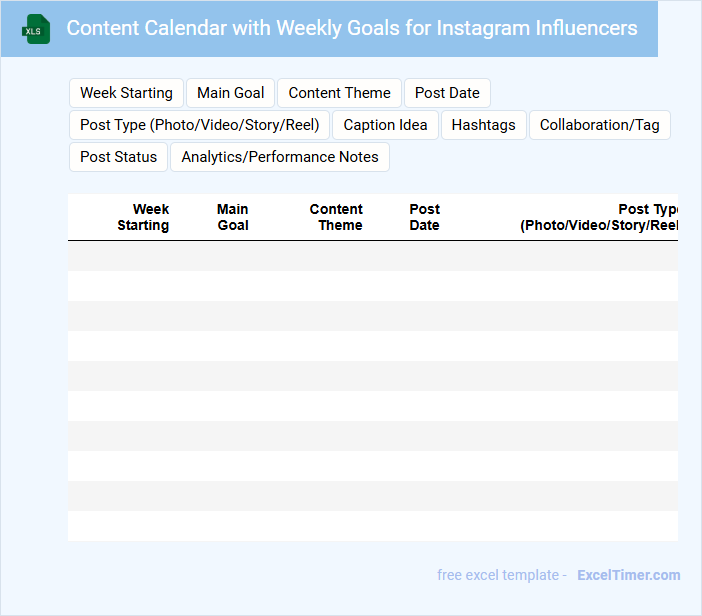The width and height of the screenshot is (702, 616).
Task: Select the Analytics/Performance Notes tag
Action: pos(280,157)
